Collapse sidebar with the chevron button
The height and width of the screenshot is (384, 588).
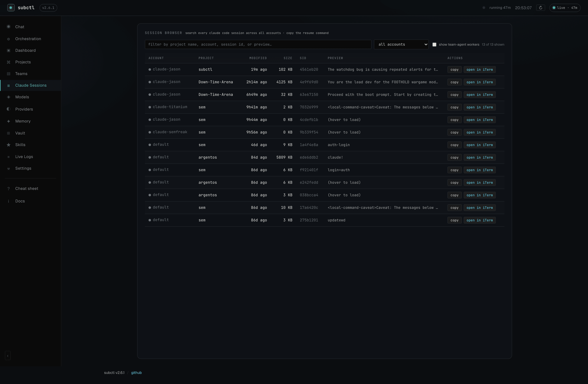pyautogui.click(x=8, y=356)
